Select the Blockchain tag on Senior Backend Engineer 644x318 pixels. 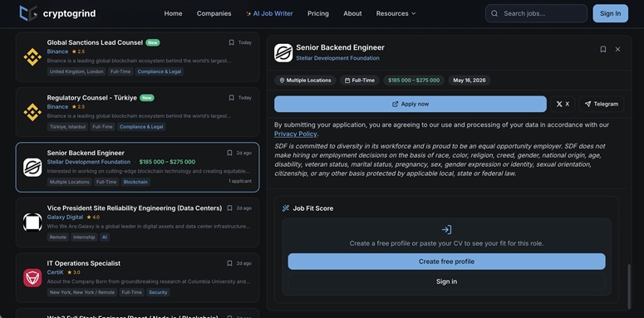pyautogui.click(x=135, y=182)
